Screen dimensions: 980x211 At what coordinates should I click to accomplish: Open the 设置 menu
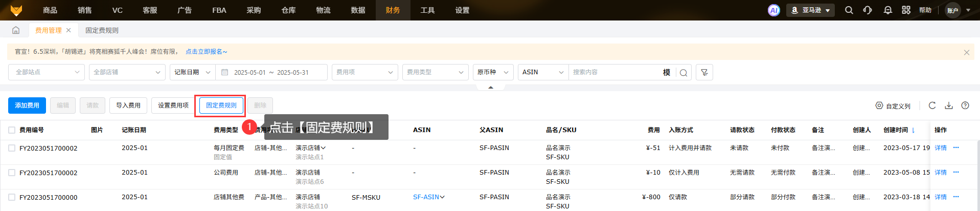coord(463,10)
